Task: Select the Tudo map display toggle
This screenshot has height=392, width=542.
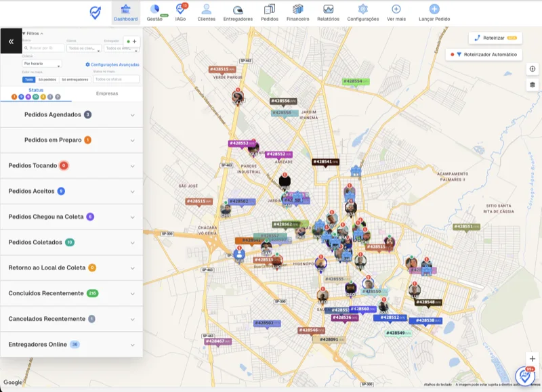Action: 29,79
